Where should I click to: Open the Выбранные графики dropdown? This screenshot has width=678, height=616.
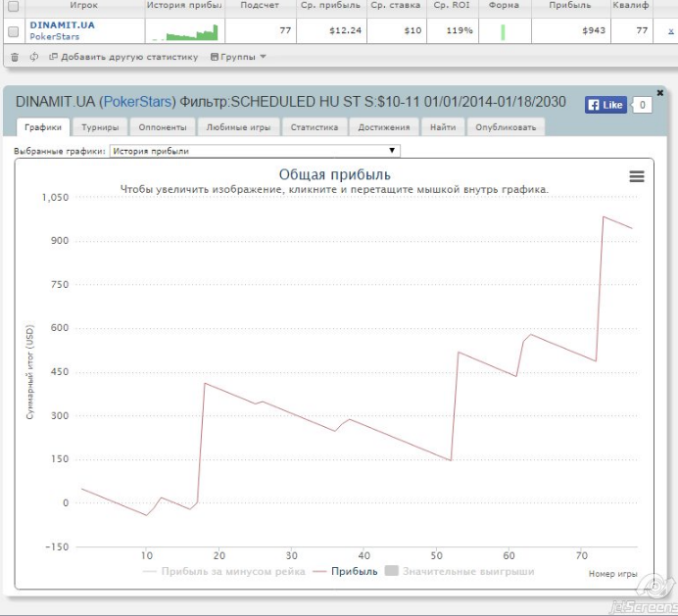255,151
